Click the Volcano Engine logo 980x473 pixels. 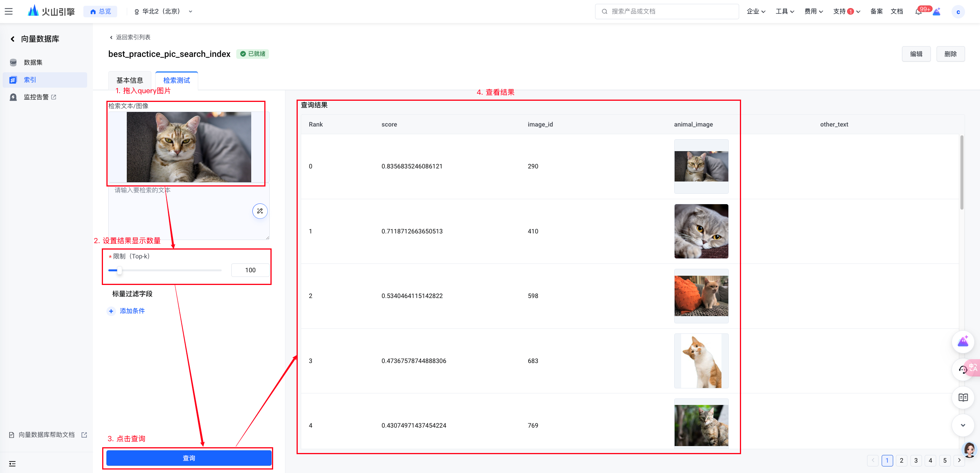(x=51, y=11)
